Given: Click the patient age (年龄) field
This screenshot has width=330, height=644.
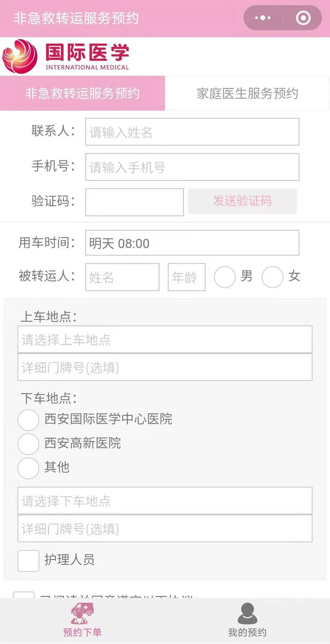Looking at the screenshot, I should 186,277.
